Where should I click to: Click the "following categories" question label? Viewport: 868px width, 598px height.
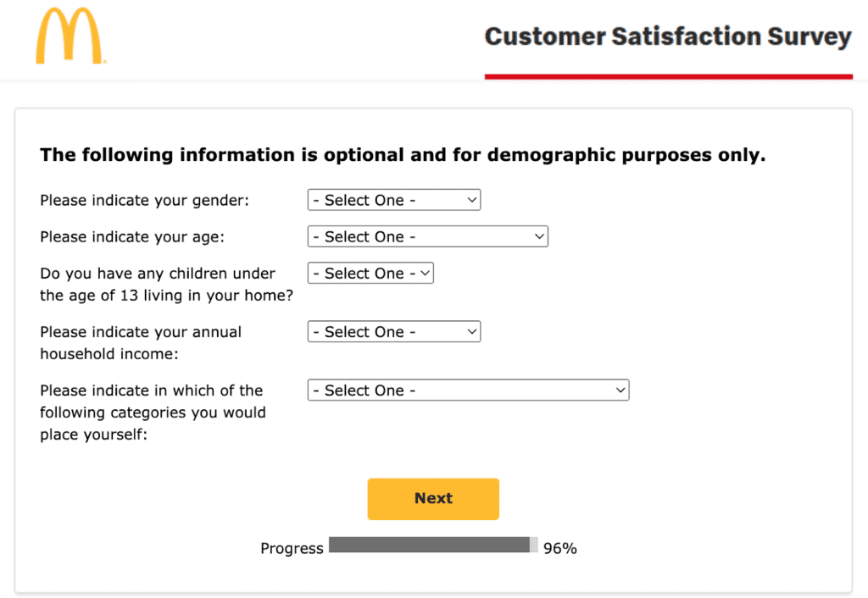[153, 413]
